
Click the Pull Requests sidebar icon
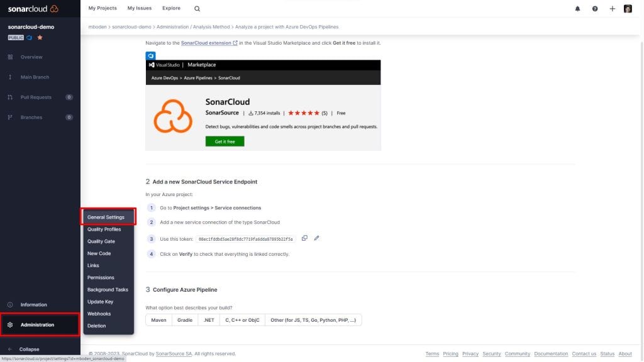[x=10, y=97]
